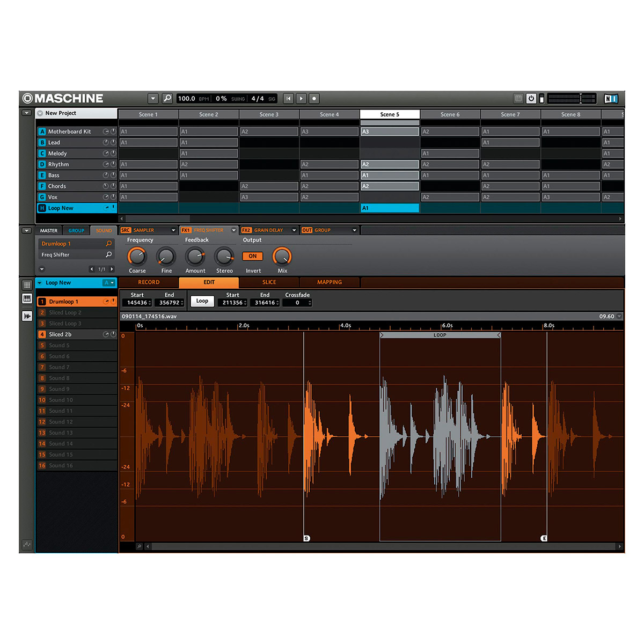Collapse the arranger section with left arrow
The image size is (644, 644).
click(x=26, y=113)
